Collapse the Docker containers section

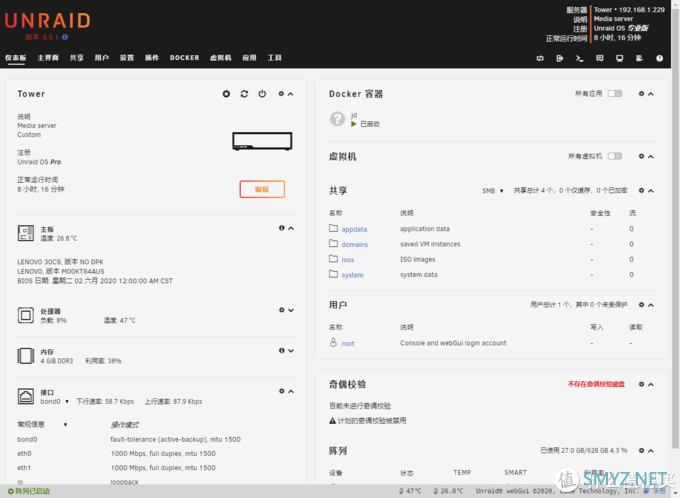tap(651, 94)
